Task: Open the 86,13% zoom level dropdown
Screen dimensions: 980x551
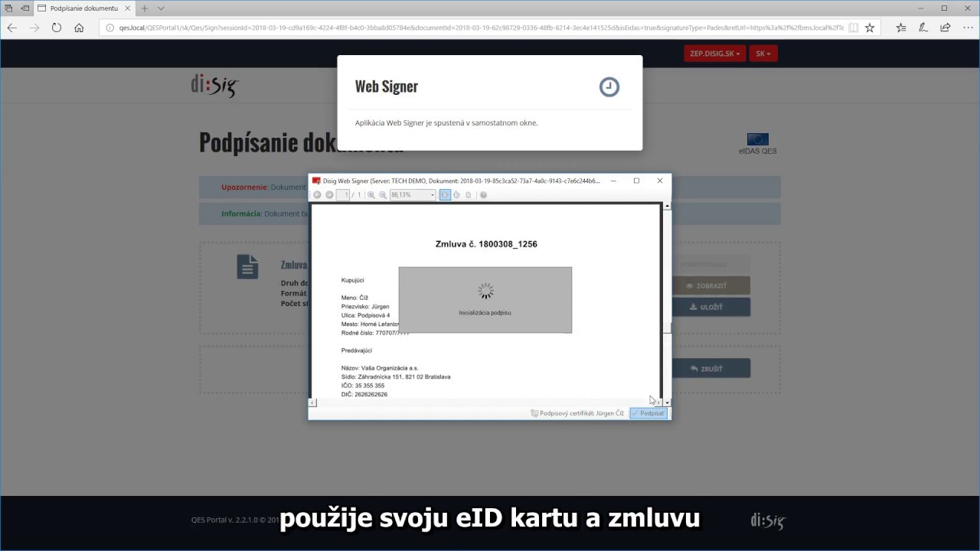Action: coord(413,195)
